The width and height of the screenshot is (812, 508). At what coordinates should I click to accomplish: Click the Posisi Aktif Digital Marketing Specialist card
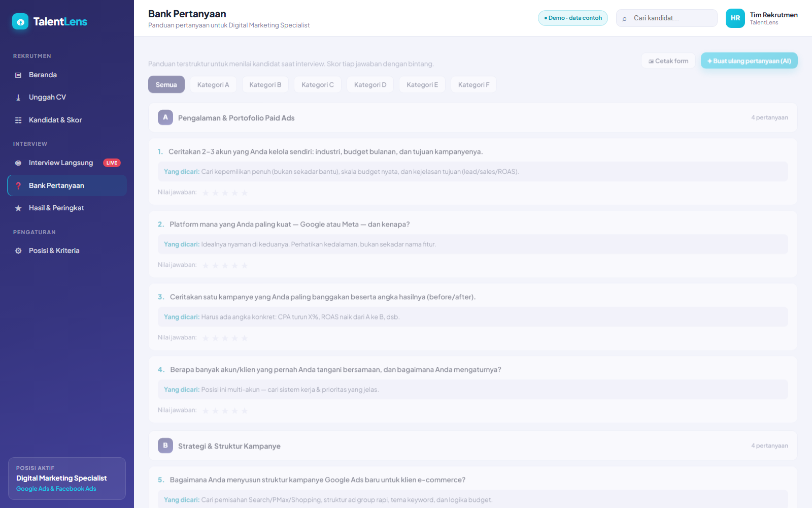click(x=67, y=479)
